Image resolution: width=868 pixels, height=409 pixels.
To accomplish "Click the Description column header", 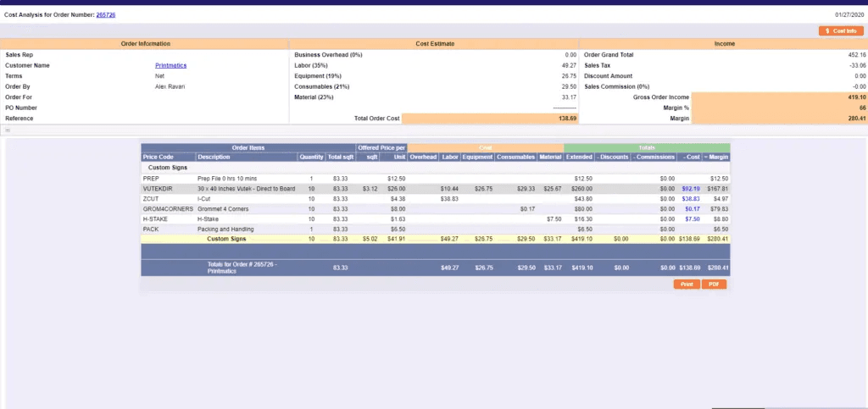I will 247,157.
